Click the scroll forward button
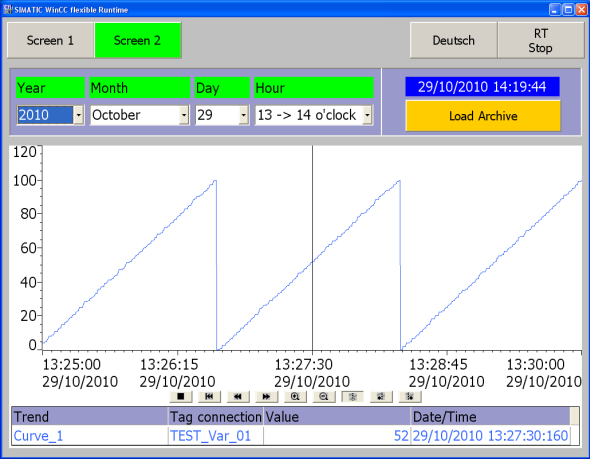 click(267, 396)
